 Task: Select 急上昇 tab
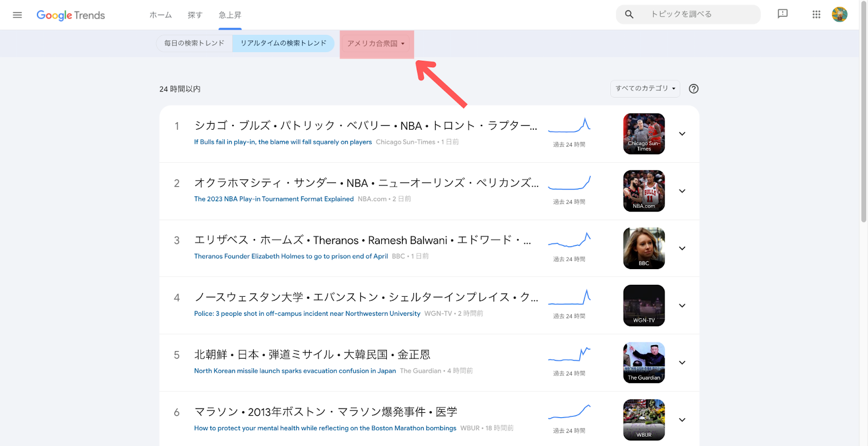[x=230, y=15]
